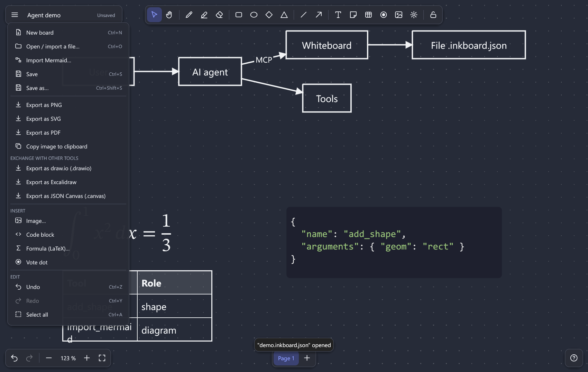Click the fit-to-screen icon
Viewport: 588px width, 372px height.
point(102,358)
